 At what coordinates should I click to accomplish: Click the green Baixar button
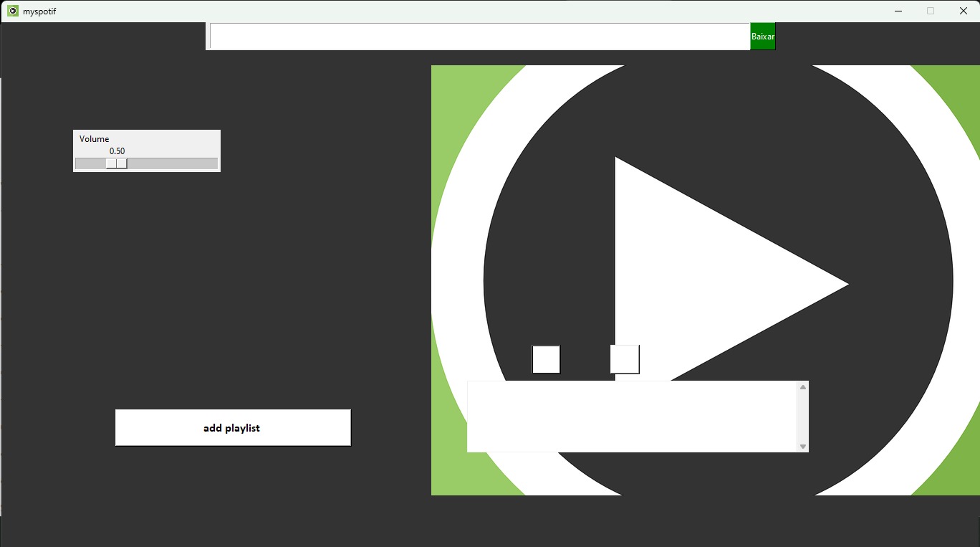point(762,37)
